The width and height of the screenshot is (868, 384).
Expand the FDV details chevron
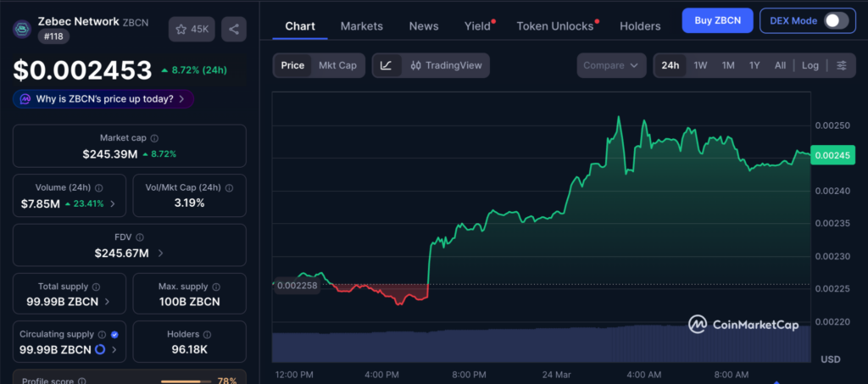coord(161,253)
